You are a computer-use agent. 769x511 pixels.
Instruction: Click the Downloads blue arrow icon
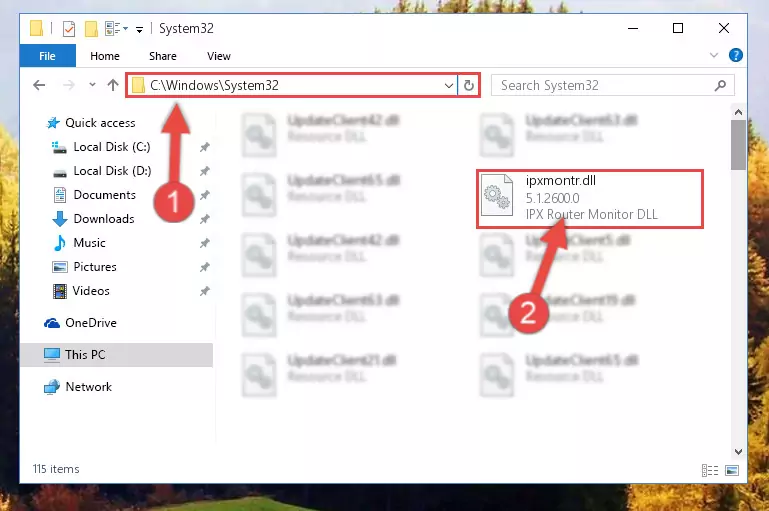60,219
